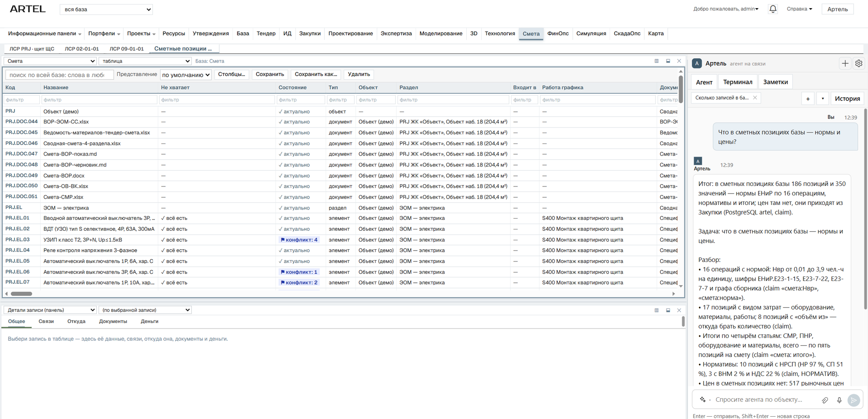Open the '(по выбранной записи)' dropdown
The width and height of the screenshot is (868, 419).
[x=145, y=310]
